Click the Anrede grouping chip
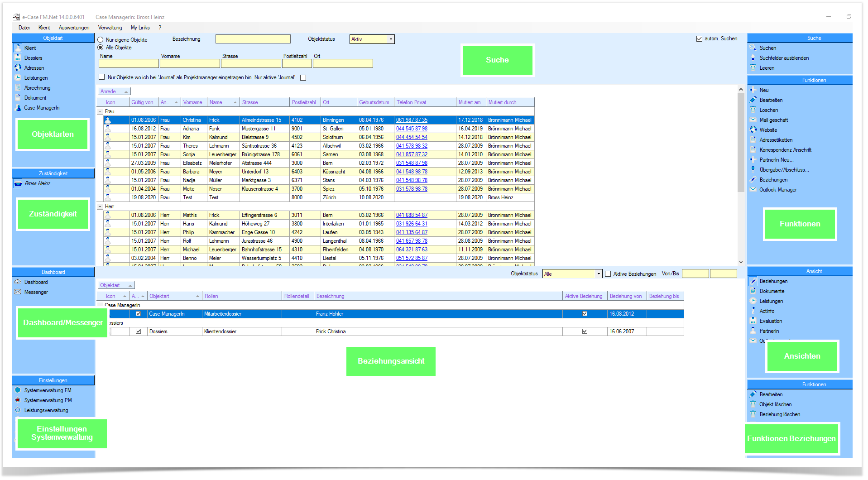The image size is (868, 480). tap(114, 91)
